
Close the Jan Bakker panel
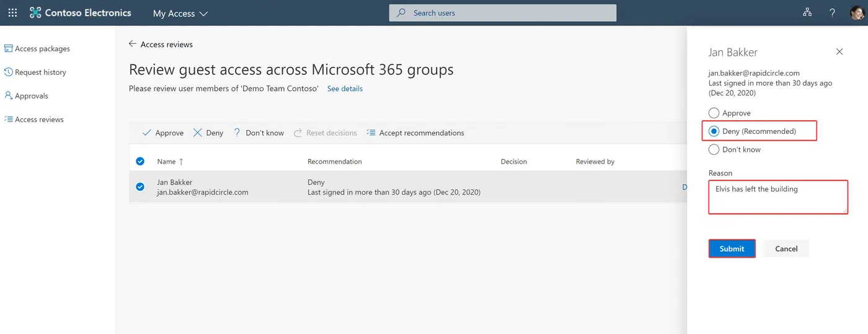click(x=839, y=51)
